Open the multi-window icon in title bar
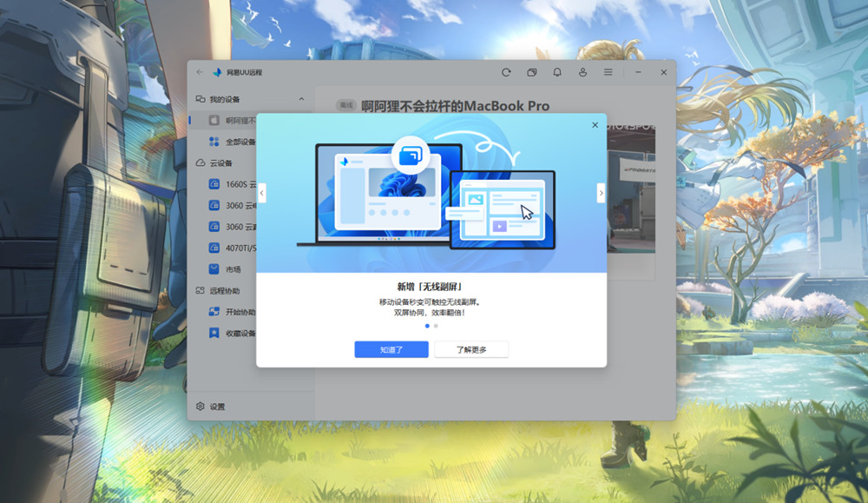The image size is (868, 503). [x=532, y=73]
